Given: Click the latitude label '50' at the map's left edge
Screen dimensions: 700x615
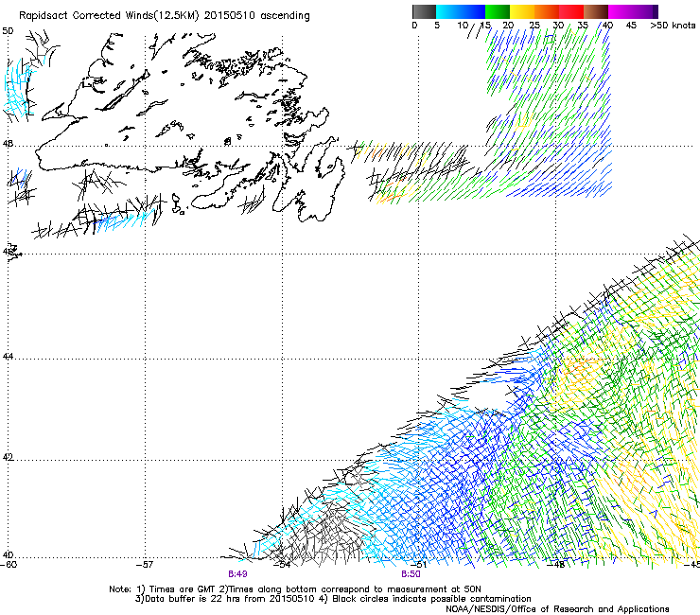Looking at the screenshot, I should pos(8,31).
